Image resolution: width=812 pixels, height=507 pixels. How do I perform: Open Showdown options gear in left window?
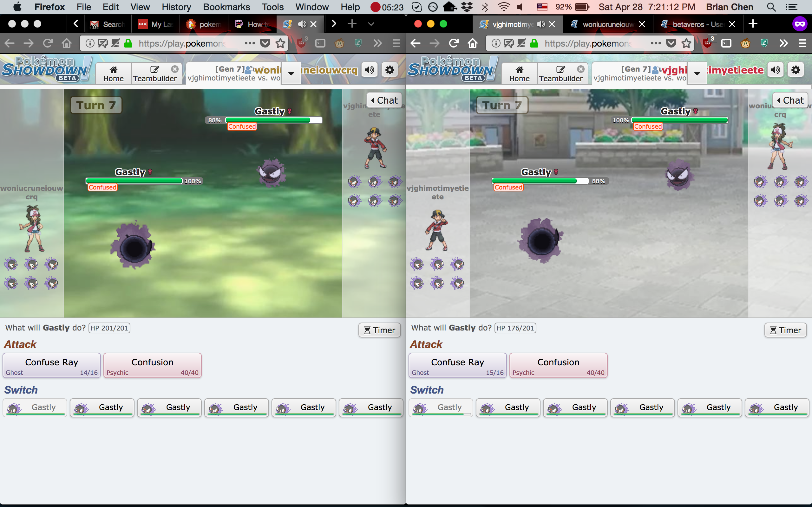(390, 70)
